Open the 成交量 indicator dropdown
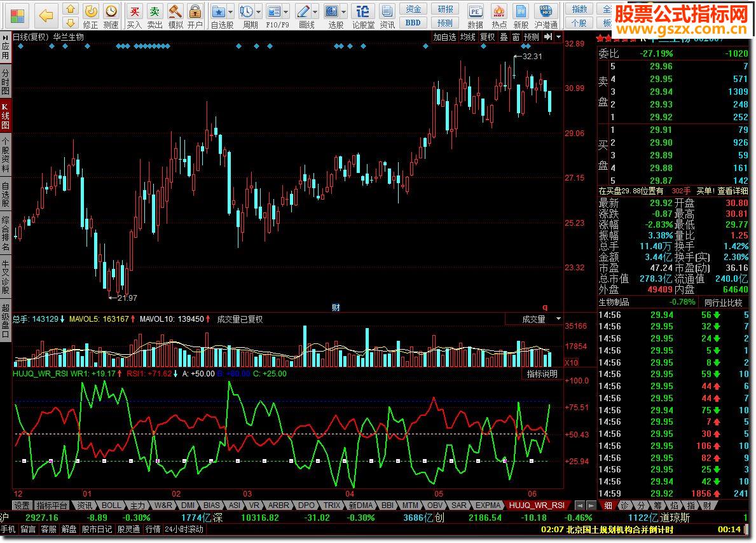The height and width of the screenshot is (543, 756). pos(558,319)
